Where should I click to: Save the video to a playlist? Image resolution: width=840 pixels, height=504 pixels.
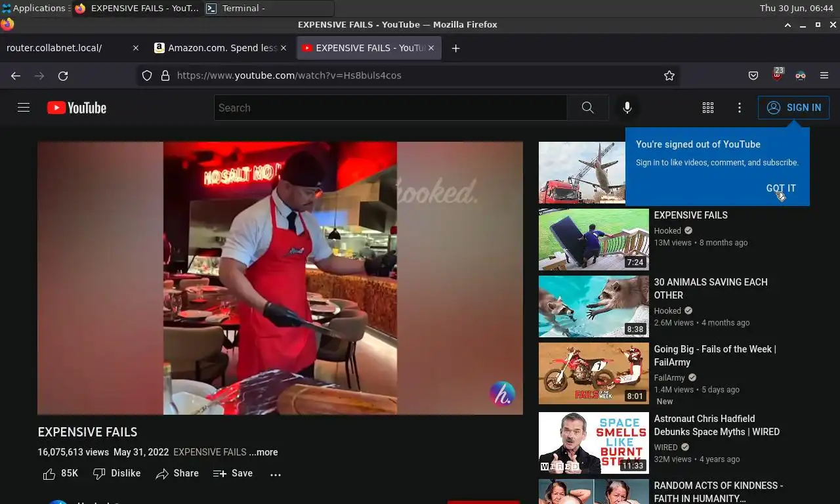tap(233, 473)
